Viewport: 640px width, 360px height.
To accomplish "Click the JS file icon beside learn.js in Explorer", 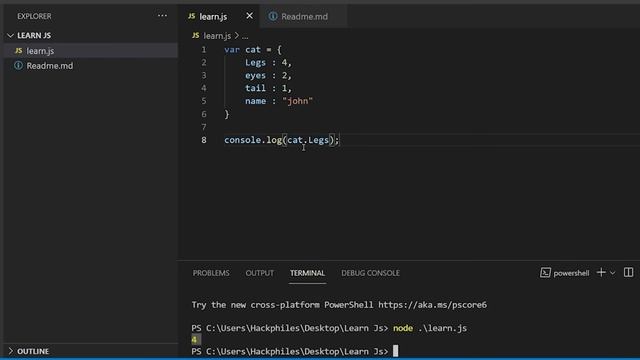I will (18, 51).
